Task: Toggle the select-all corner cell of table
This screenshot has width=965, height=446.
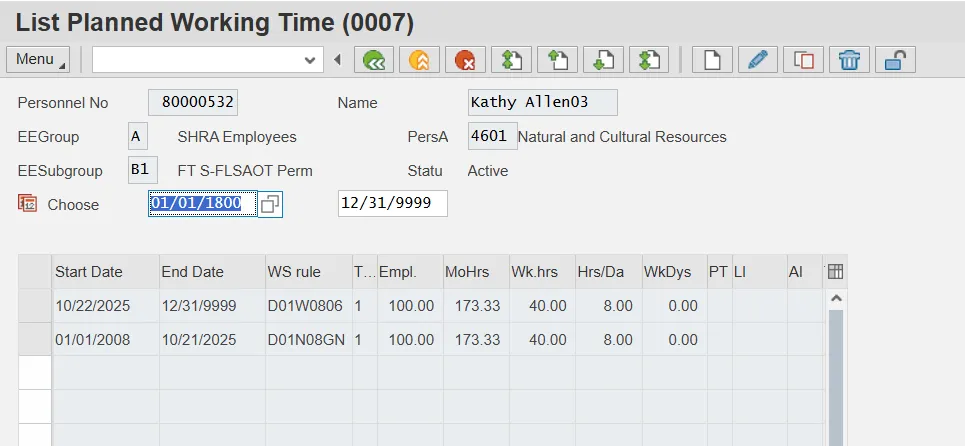Action: pos(35,271)
